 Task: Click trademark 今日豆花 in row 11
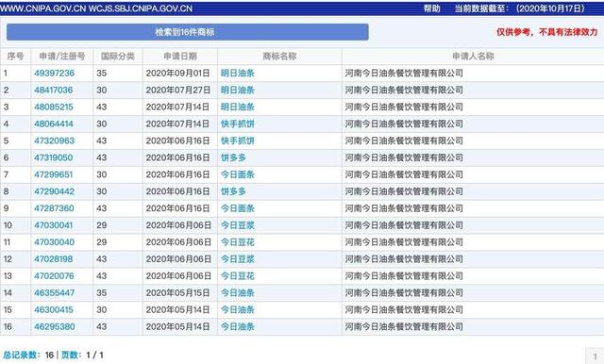(238, 242)
